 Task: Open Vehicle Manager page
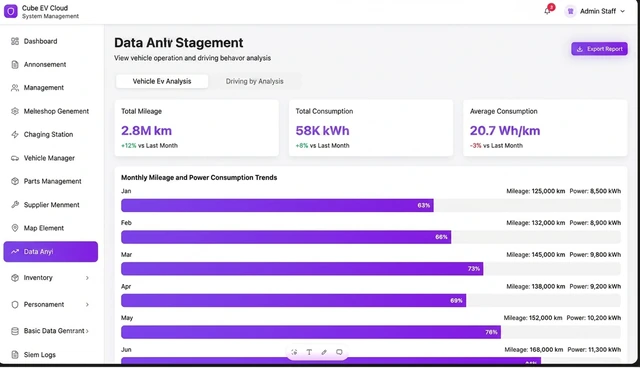(x=51, y=158)
